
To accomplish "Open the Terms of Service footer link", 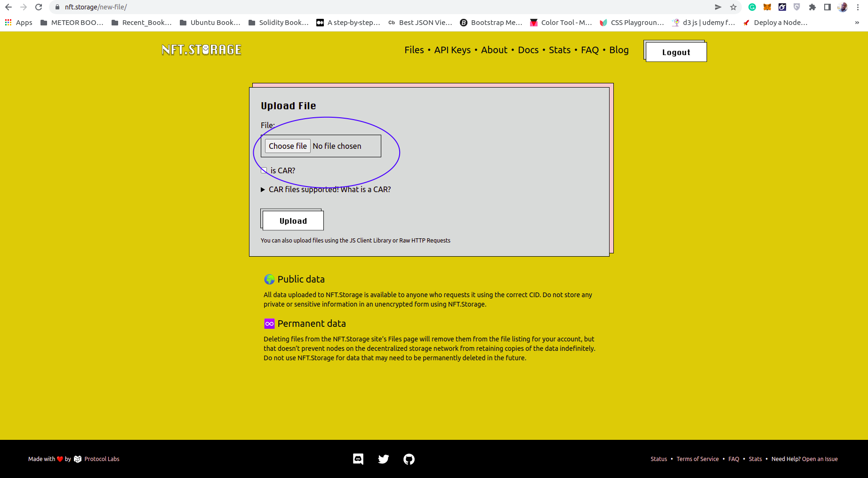I will pyautogui.click(x=698, y=459).
